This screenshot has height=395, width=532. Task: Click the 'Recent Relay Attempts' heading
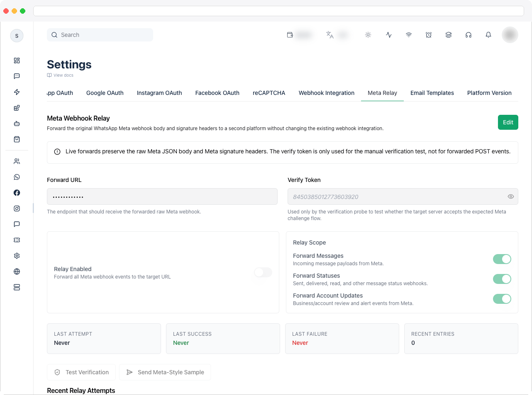tap(81, 390)
